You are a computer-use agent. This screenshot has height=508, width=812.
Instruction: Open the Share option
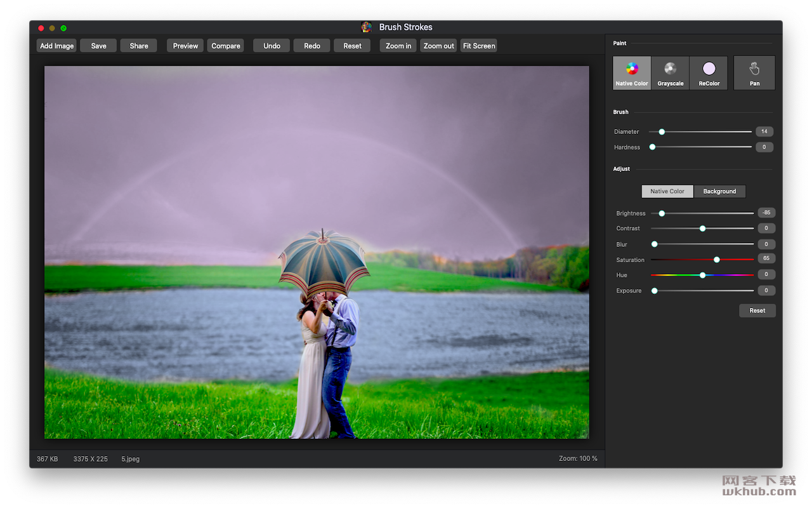pyautogui.click(x=139, y=46)
